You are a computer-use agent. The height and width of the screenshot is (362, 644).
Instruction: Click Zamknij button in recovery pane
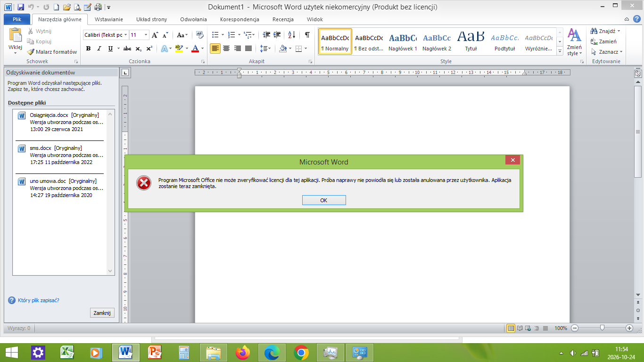[x=102, y=313]
